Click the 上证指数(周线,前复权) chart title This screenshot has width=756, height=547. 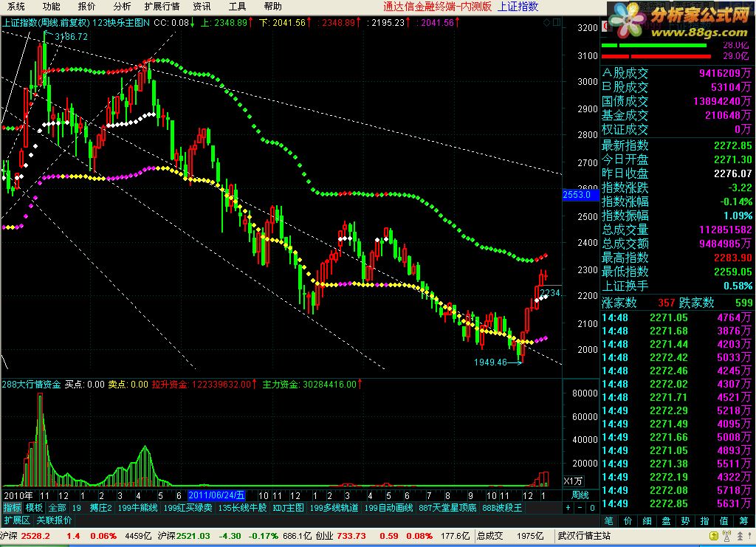click(x=46, y=23)
